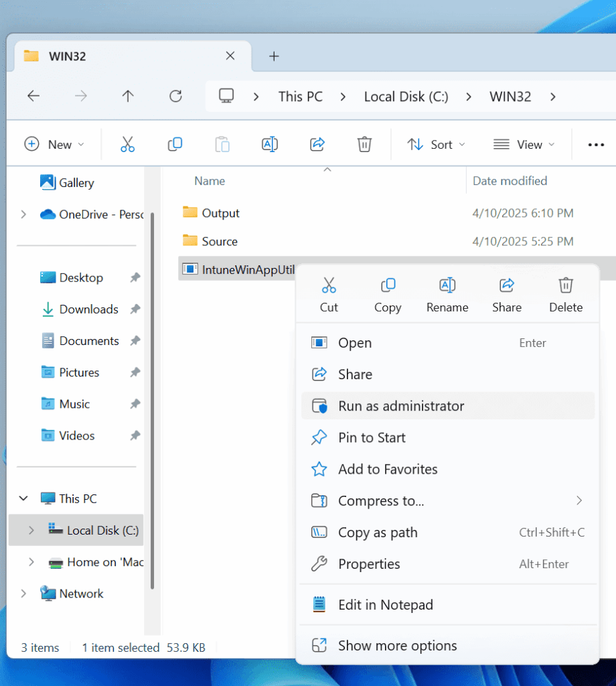Select the Output folder
This screenshot has width=616, height=686.
(221, 212)
